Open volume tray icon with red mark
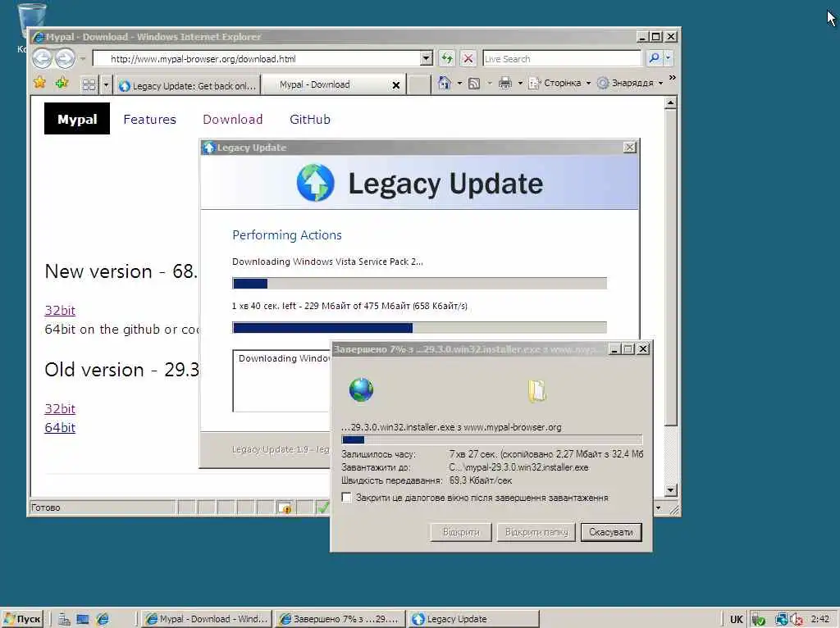 pyautogui.click(x=797, y=620)
